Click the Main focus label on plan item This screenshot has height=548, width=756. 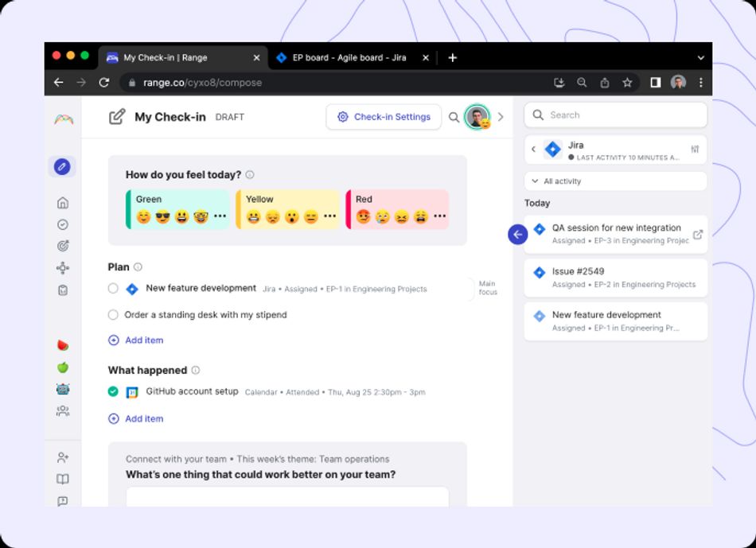point(488,288)
